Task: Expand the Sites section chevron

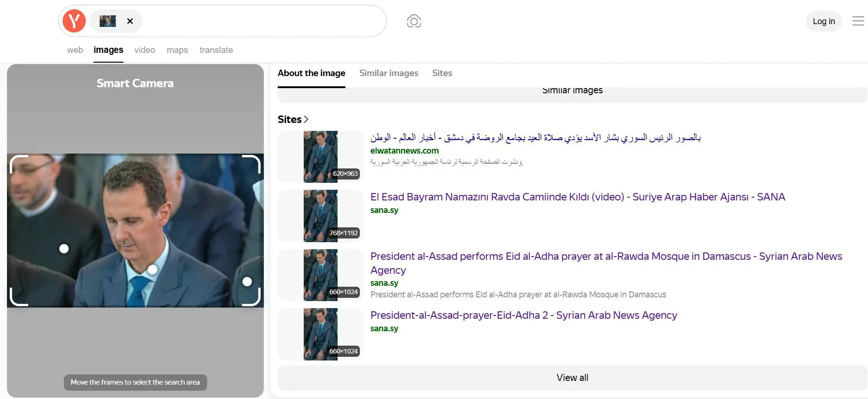Action: pos(306,120)
